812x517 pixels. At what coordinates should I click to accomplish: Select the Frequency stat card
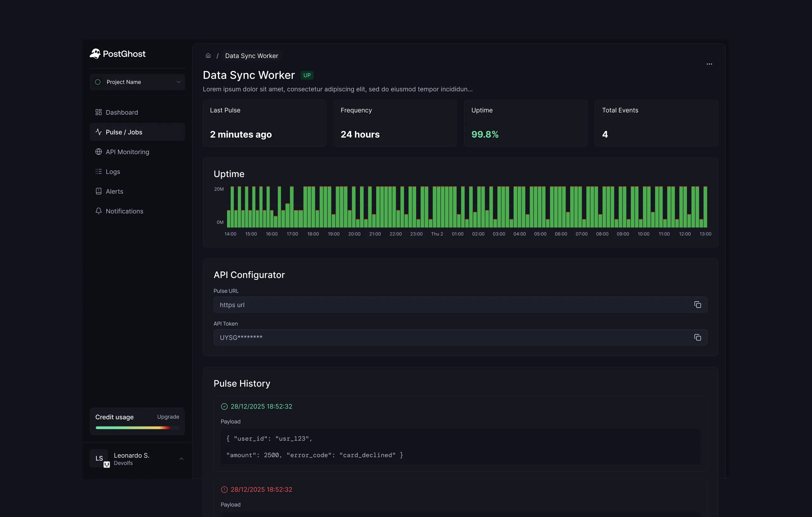(x=395, y=123)
